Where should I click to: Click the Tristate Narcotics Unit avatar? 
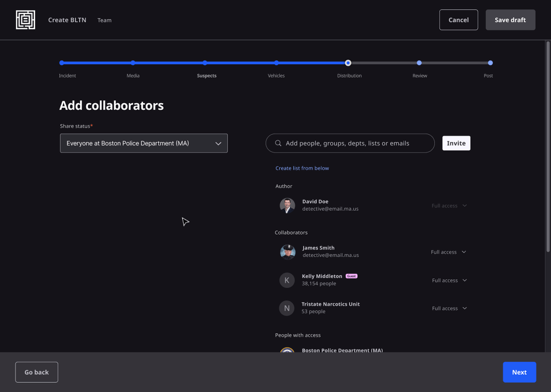(287, 308)
